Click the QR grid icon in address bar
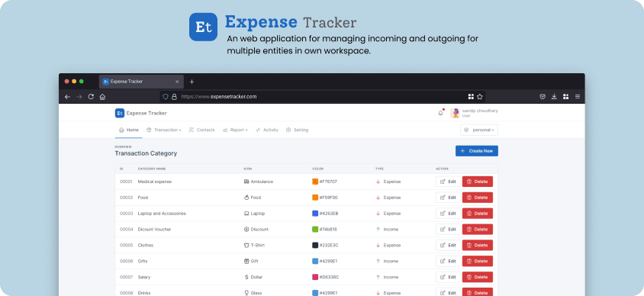Viewport: 644px width, 296px height. tap(471, 97)
